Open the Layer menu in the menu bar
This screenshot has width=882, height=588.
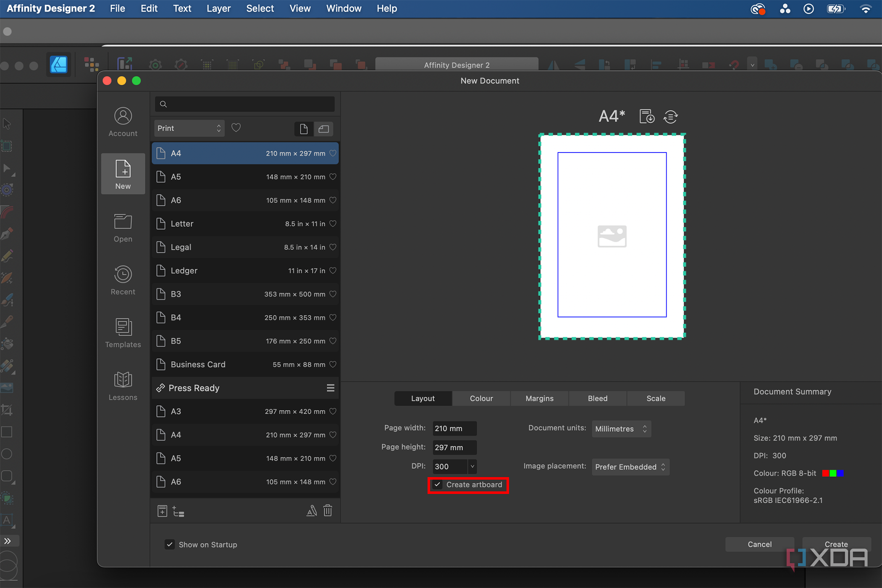pyautogui.click(x=218, y=8)
